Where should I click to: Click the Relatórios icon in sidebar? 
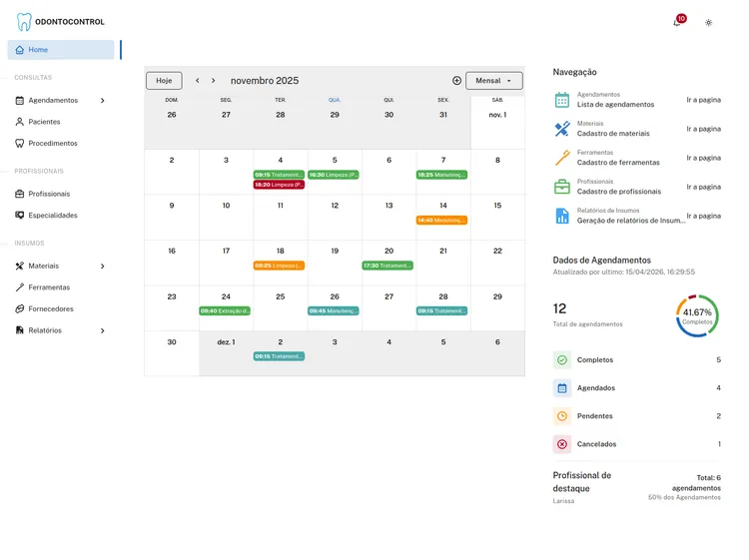[20, 330]
